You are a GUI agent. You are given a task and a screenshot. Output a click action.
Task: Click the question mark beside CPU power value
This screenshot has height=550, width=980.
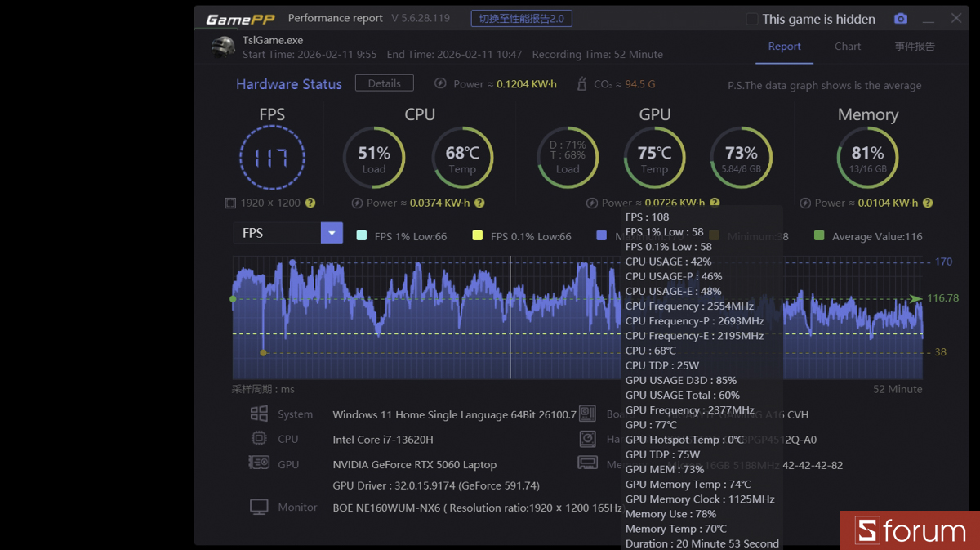(x=479, y=203)
